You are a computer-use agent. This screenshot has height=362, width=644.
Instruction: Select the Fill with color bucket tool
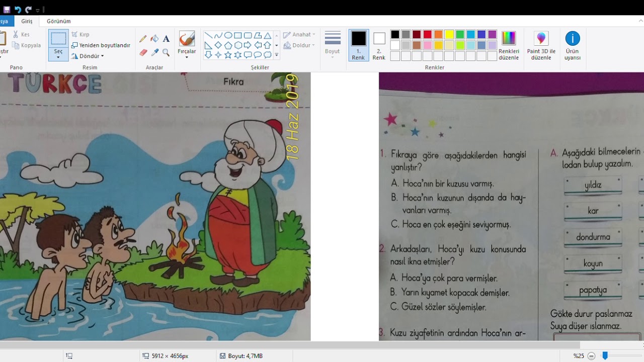(x=155, y=39)
